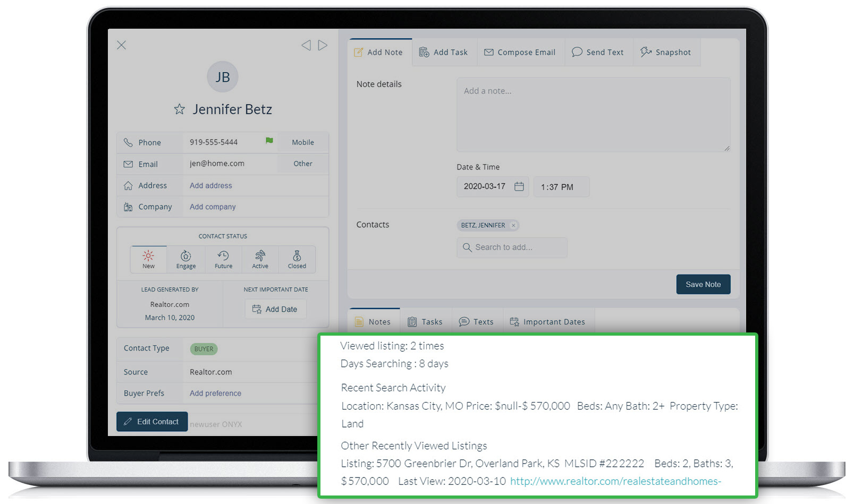Enable the Engage contact status

pos(185,259)
